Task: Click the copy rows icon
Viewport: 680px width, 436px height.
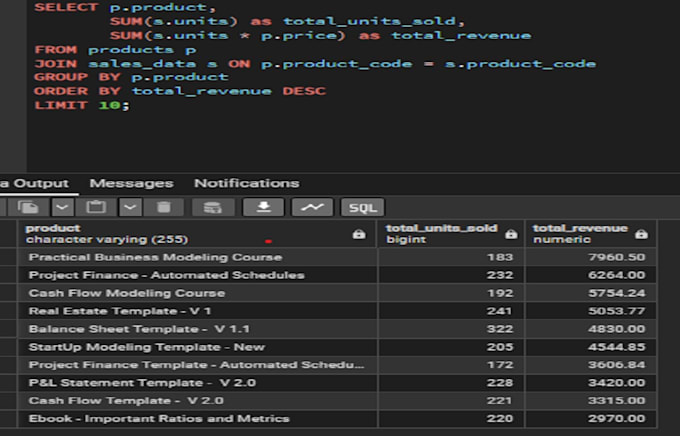Action: click(29, 207)
